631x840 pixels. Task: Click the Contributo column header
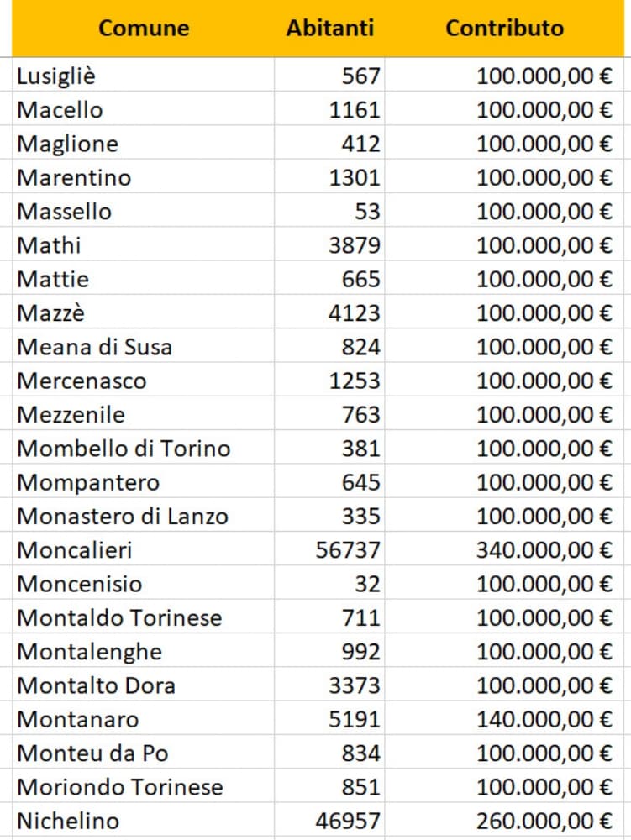coord(504,29)
